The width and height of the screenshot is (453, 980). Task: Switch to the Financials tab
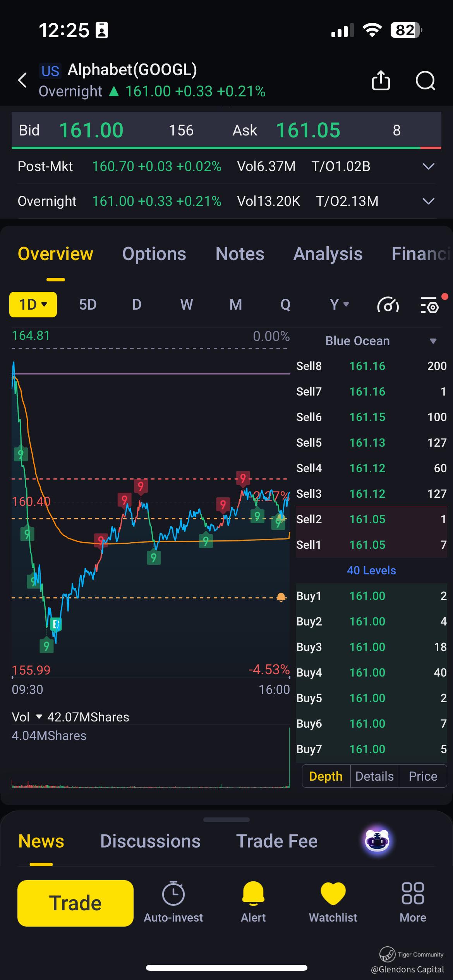[x=422, y=254]
